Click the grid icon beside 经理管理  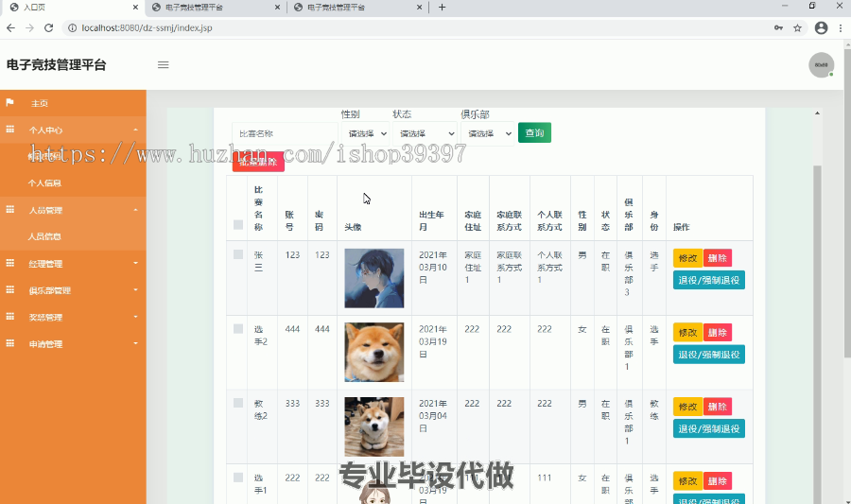tap(9, 263)
